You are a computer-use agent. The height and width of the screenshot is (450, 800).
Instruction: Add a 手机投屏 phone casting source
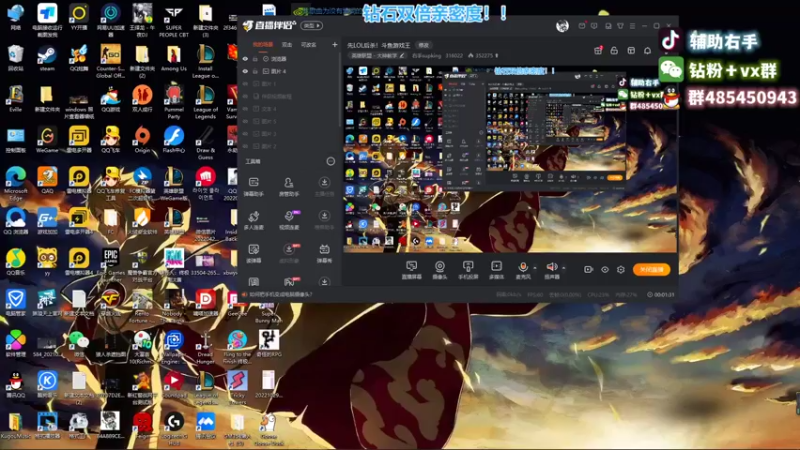tap(468, 270)
